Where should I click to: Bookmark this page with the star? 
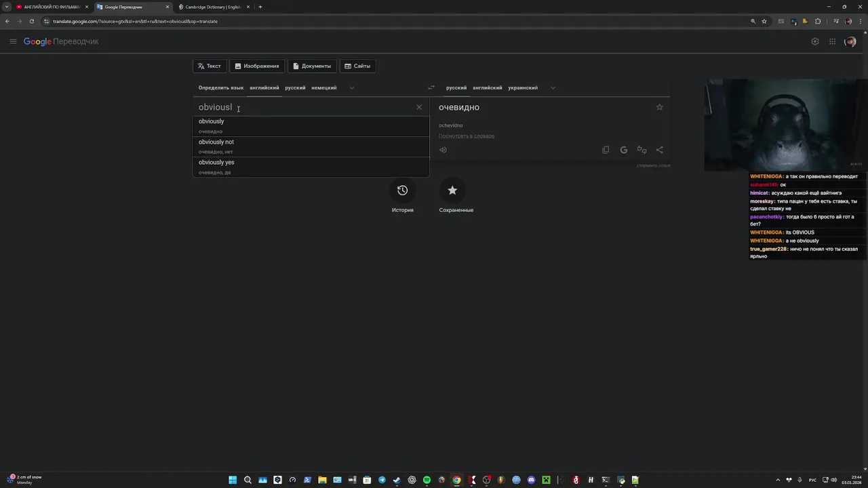click(764, 21)
